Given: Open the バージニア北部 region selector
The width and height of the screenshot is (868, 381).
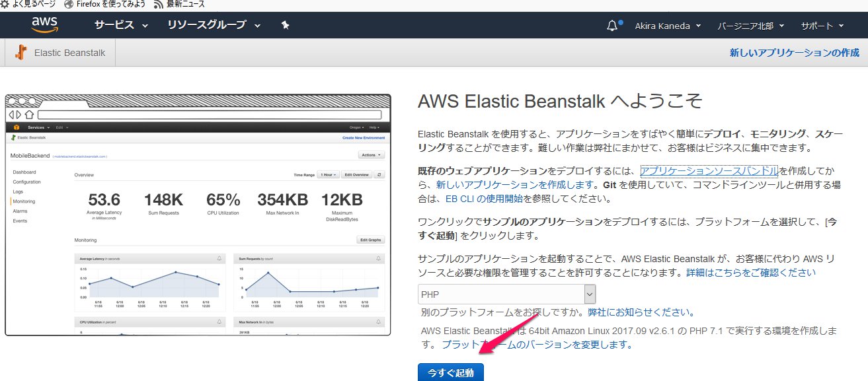Looking at the screenshot, I should click(x=750, y=26).
